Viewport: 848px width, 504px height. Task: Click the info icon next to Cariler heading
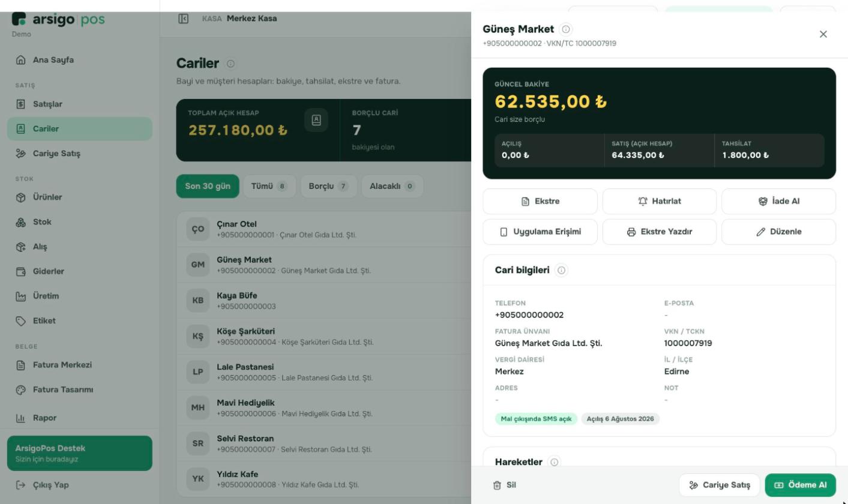(230, 64)
